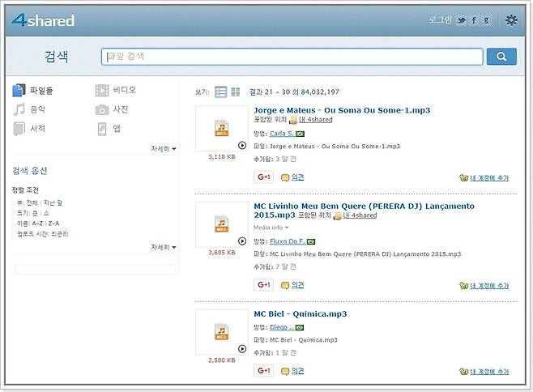Viewport: 533px width, 392px height.
Task: Filter by 지난 달 last month
Action: click(x=53, y=203)
